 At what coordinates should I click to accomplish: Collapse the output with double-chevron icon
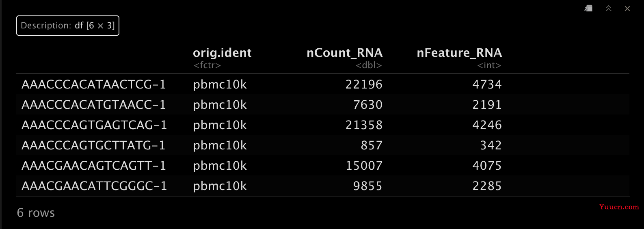[608, 9]
